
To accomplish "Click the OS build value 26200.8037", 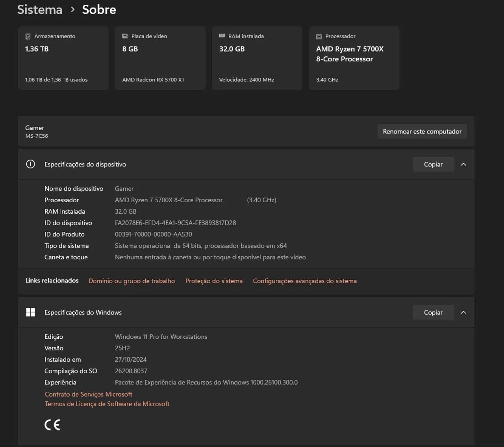I will pos(131,371).
